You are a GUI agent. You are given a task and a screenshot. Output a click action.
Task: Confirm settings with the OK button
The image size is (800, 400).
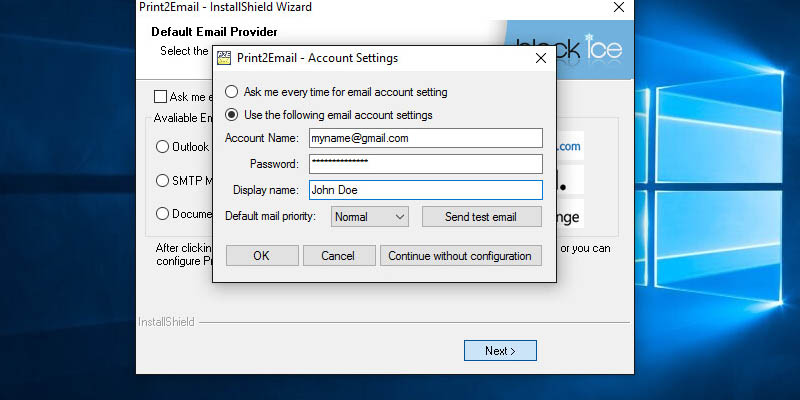tap(262, 256)
